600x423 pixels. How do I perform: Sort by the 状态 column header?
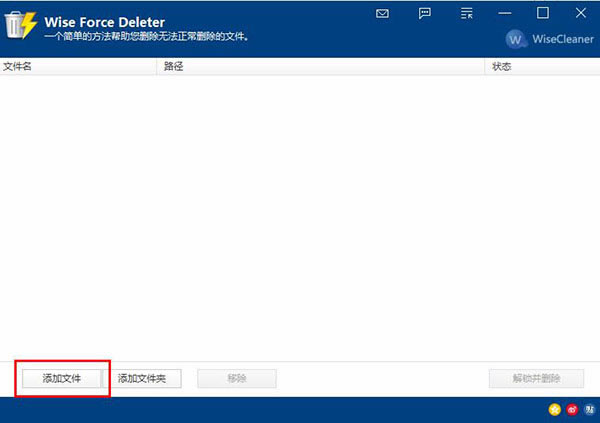(542, 67)
